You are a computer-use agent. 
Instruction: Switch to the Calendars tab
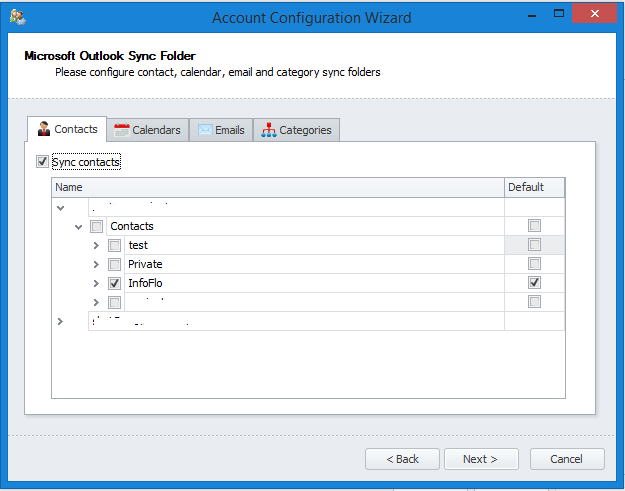point(147,130)
